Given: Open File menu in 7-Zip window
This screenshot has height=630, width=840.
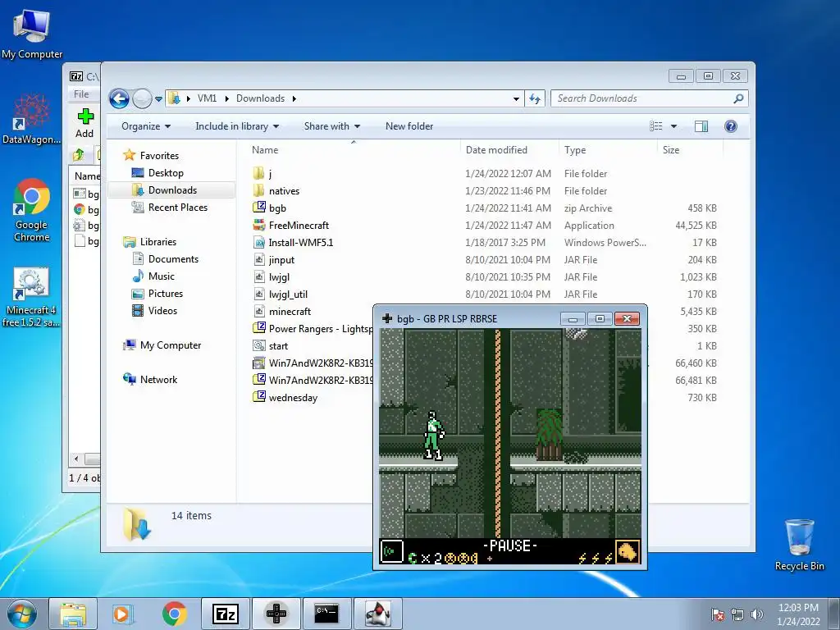Looking at the screenshot, I should click(x=81, y=94).
